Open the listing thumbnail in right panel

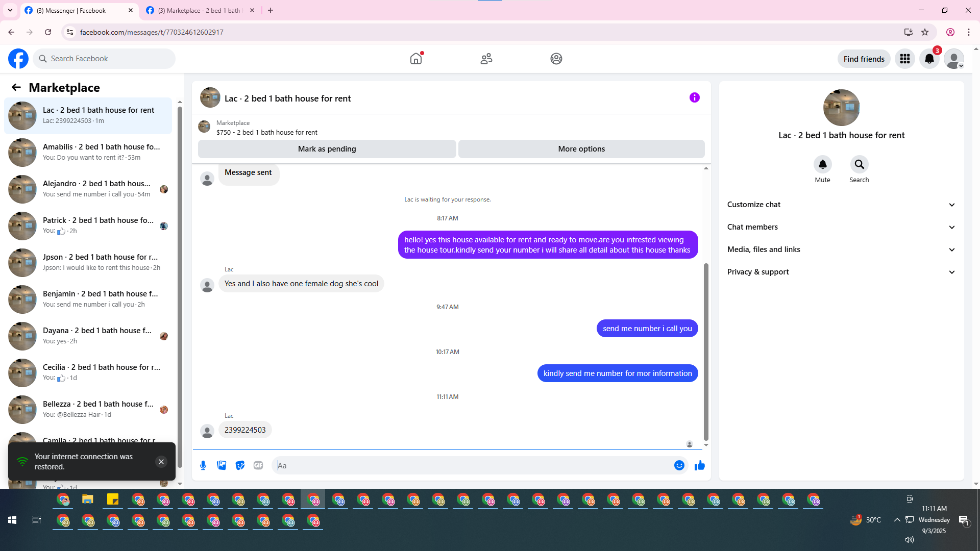(841, 108)
